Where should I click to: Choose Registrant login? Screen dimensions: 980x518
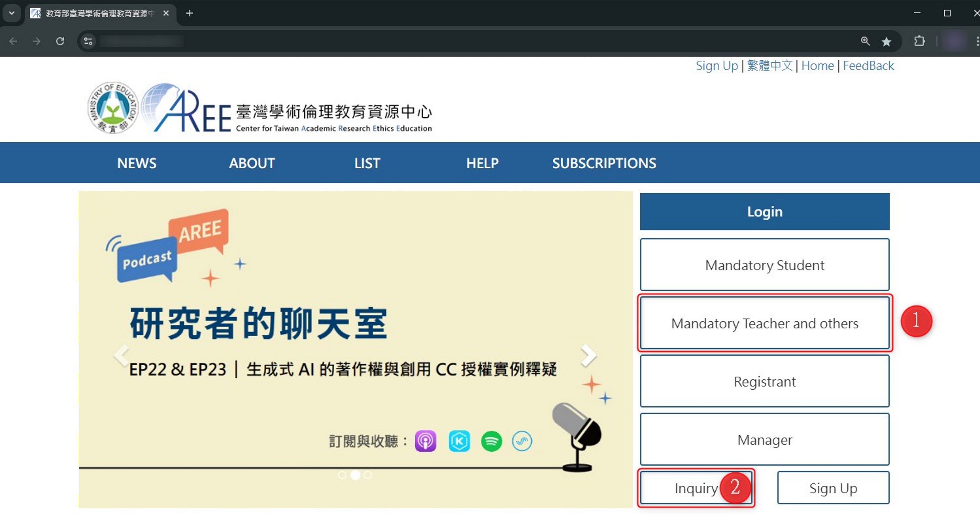(x=765, y=381)
